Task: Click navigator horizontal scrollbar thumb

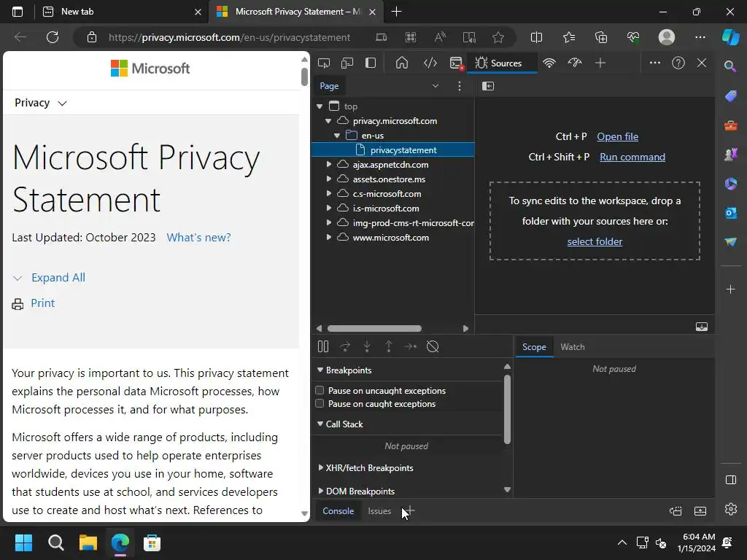Action: pos(374,329)
